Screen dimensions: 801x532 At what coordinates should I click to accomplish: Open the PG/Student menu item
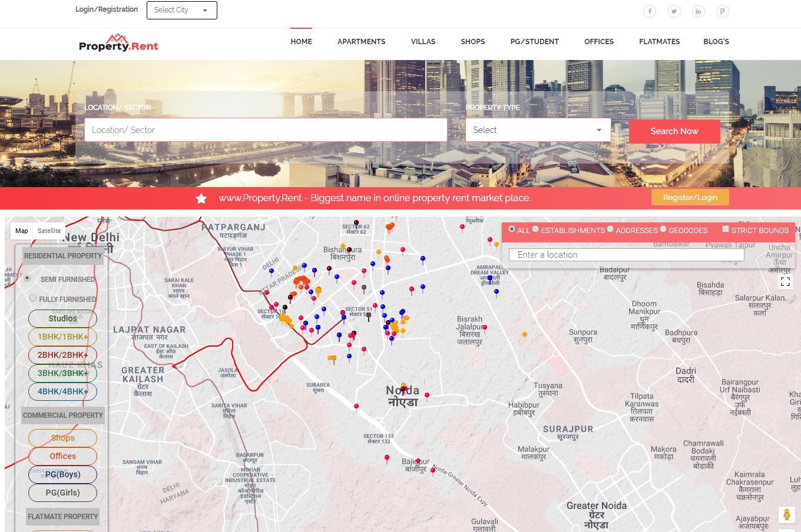[534, 42]
